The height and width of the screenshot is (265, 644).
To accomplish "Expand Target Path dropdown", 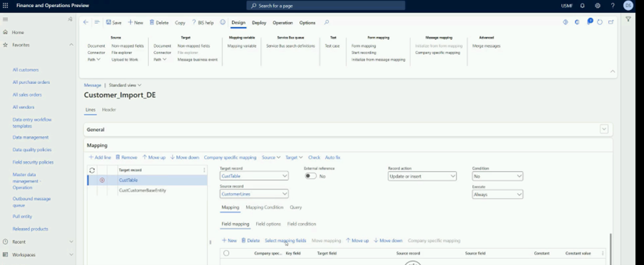I will pyautogui.click(x=160, y=59).
